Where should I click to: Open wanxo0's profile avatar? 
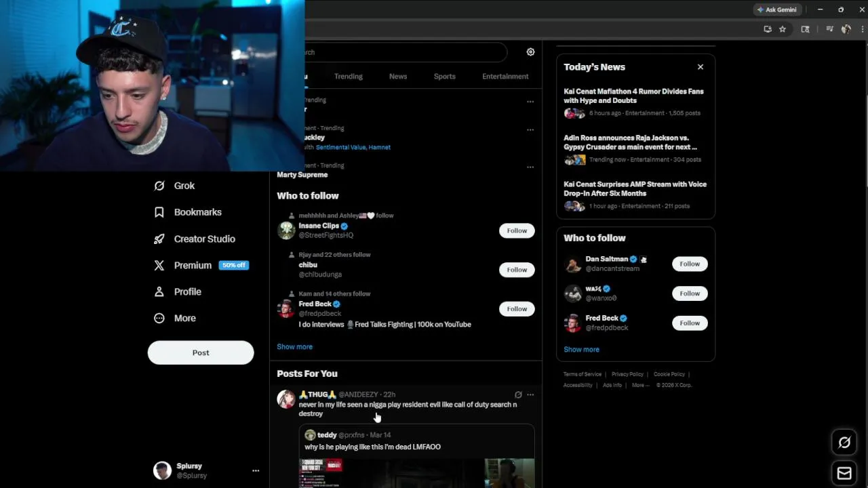point(573,293)
